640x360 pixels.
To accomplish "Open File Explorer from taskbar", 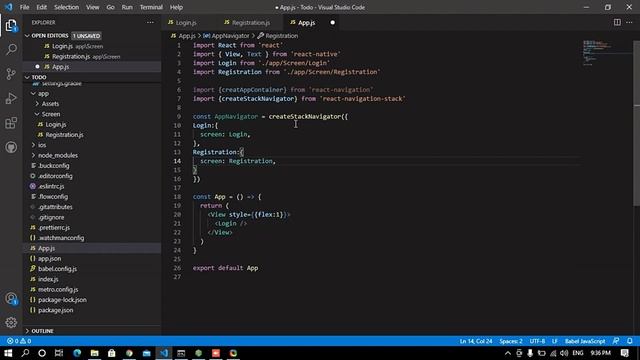I will pos(94,353).
